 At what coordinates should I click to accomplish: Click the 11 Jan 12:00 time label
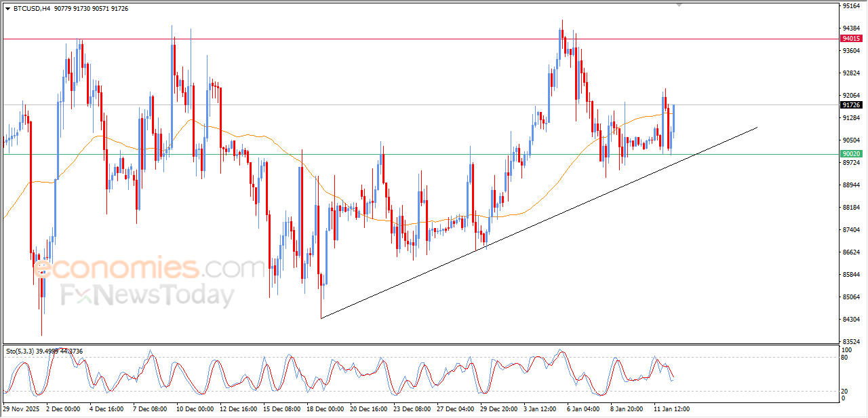pyautogui.click(x=671, y=409)
